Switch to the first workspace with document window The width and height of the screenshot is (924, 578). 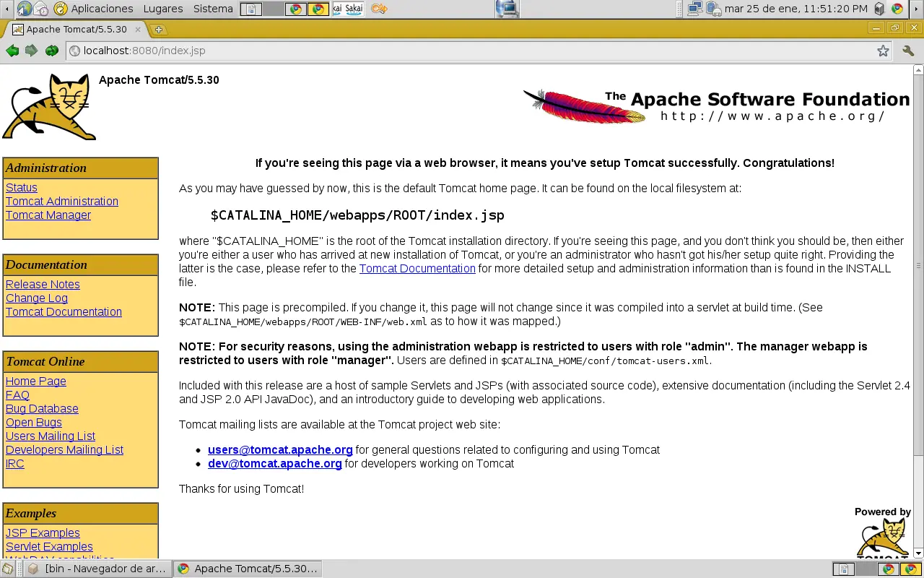(x=251, y=9)
